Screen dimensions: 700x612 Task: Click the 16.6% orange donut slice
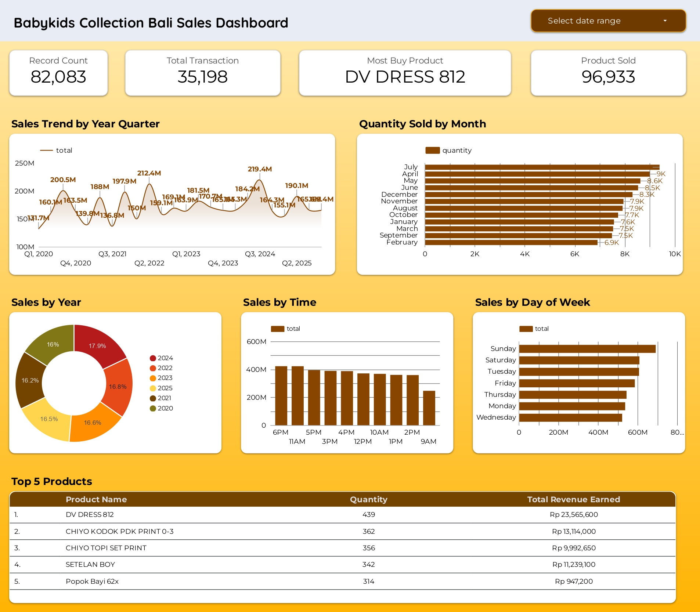tap(93, 423)
